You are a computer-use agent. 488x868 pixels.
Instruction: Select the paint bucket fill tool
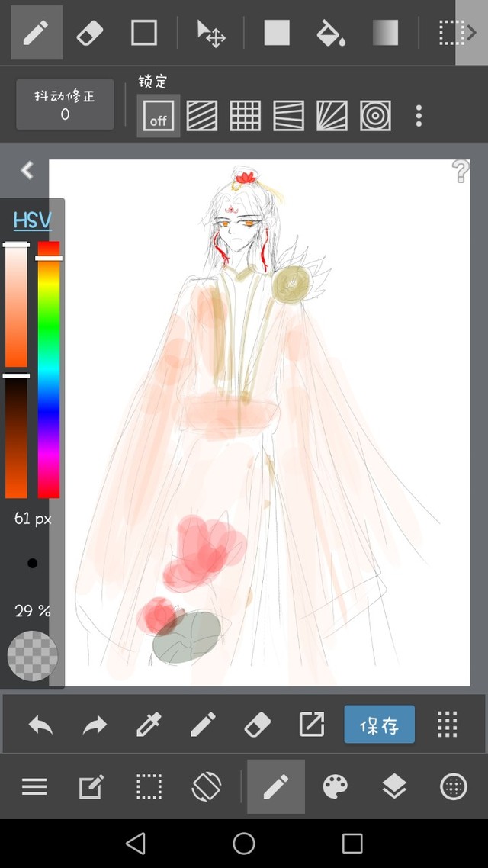coord(330,33)
